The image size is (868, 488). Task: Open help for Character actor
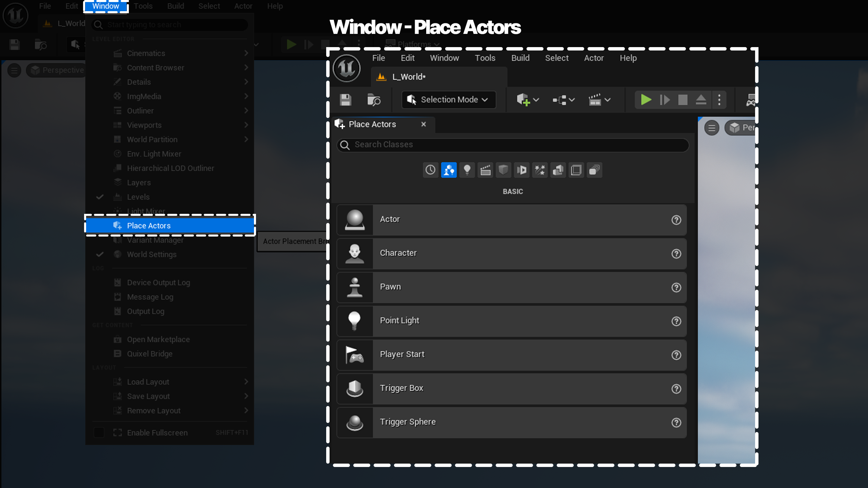coord(676,253)
